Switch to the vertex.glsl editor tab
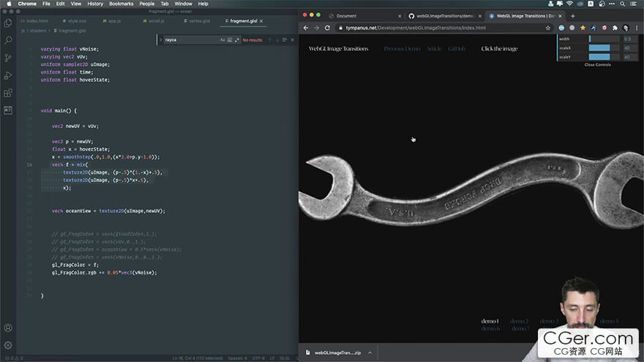Image resolution: width=644 pixels, height=362 pixels. coord(199,21)
